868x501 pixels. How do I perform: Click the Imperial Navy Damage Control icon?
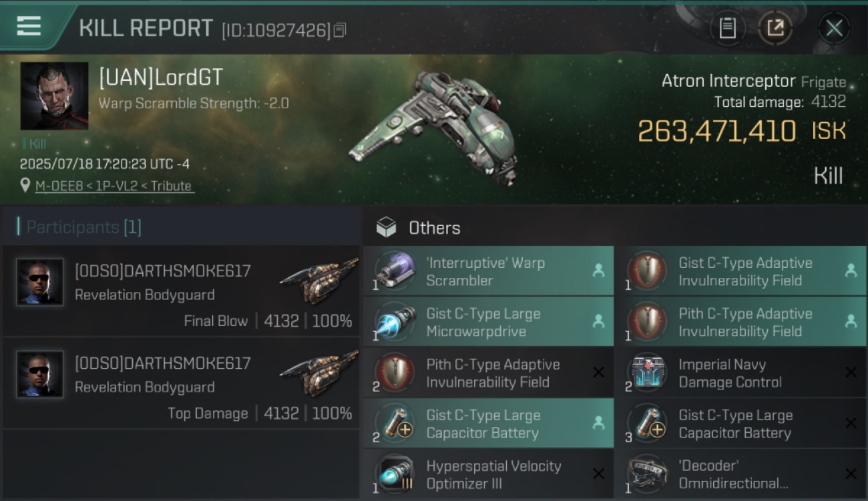647,373
